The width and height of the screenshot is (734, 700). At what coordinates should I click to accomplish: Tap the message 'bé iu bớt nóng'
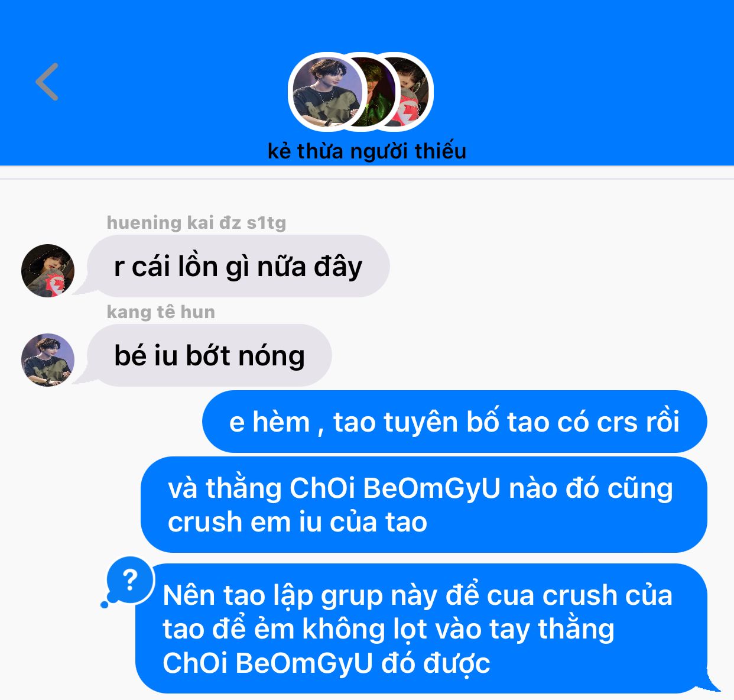pyautogui.click(x=209, y=355)
